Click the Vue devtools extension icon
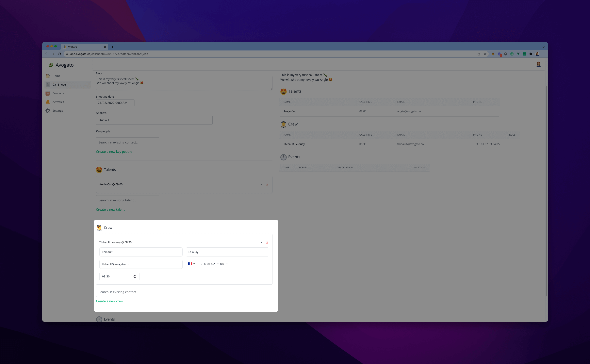Image resolution: width=590 pixels, height=364 pixels. click(518, 54)
